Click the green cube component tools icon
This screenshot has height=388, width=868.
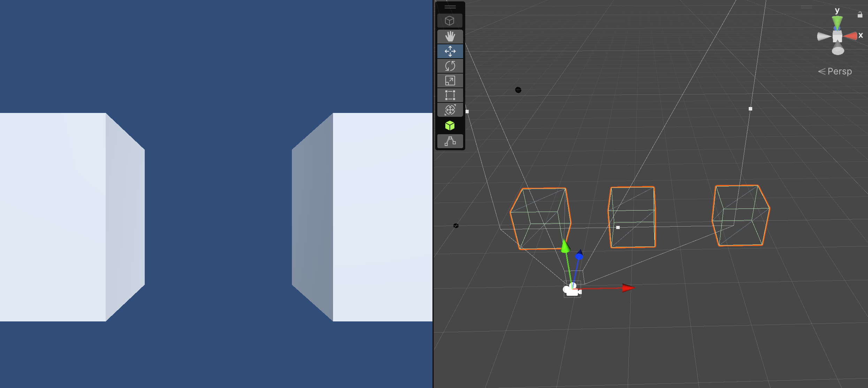(x=450, y=125)
